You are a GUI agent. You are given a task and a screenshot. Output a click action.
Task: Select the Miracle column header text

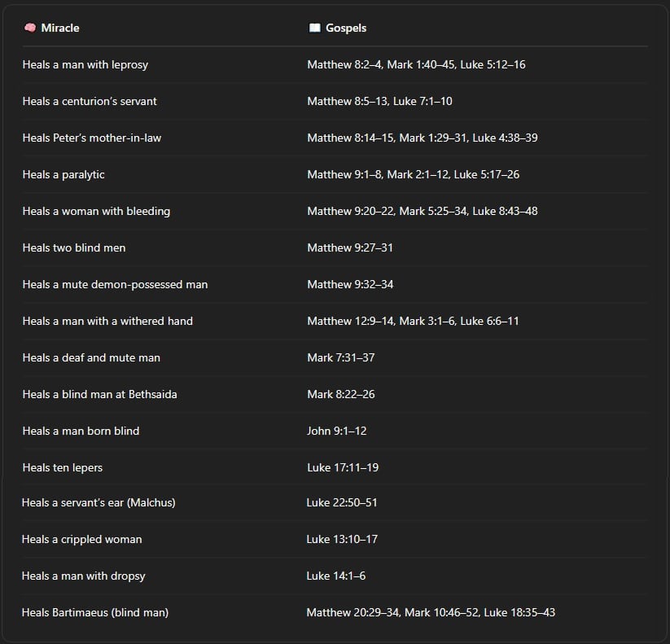pos(60,28)
